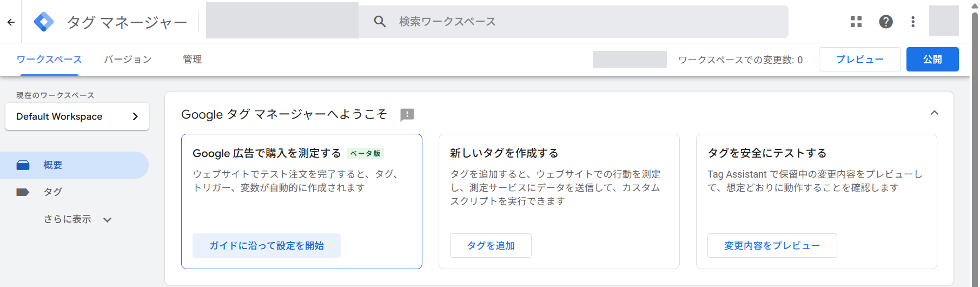
Task: Open the Google apps grid icon
Action: point(856,22)
